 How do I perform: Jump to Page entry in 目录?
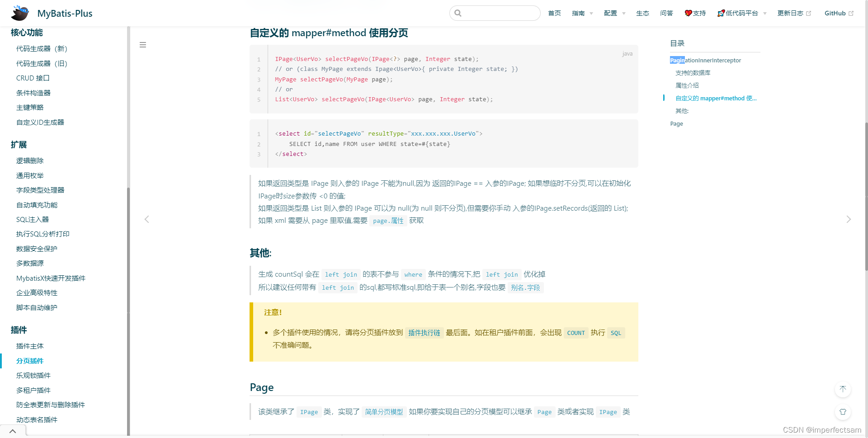[x=677, y=123]
